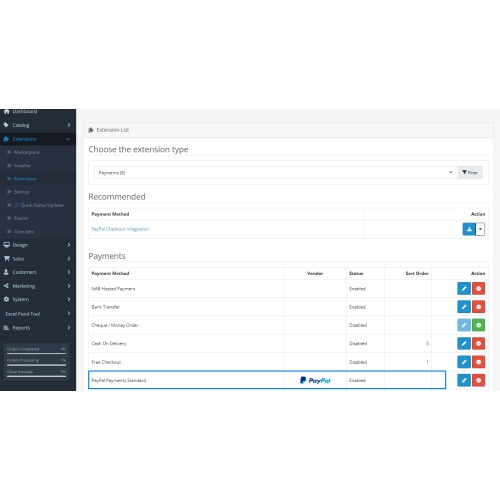Collapse the Extensions menu chevron

pyautogui.click(x=68, y=139)
